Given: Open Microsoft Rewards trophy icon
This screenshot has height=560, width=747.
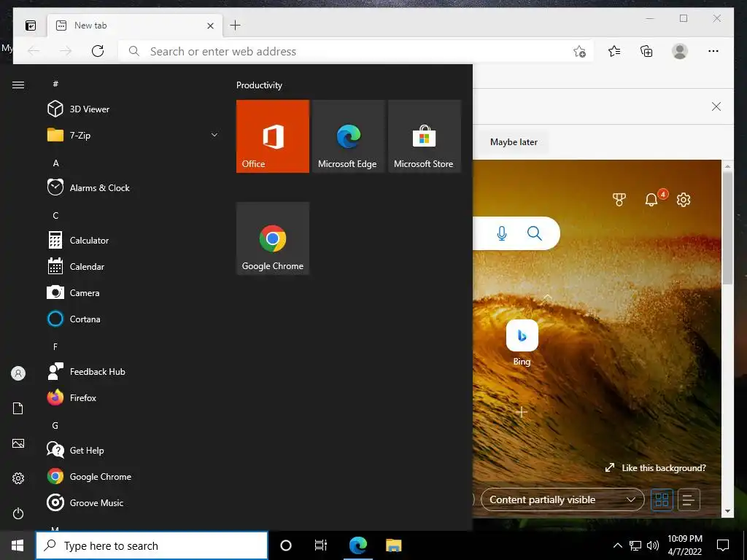Looking at the screenshot, I should coord(619,200).
